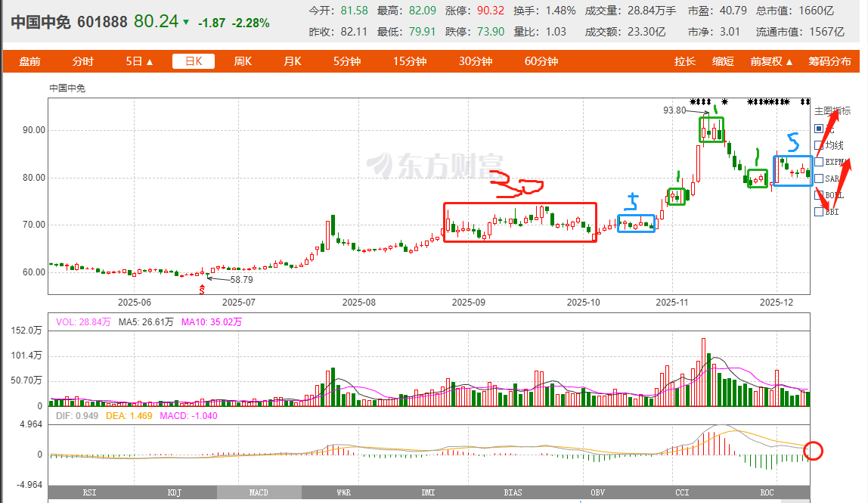Screen dimensions: 868x503
Task: Switch sub-chart to OBV indicator
Action: (598, 492)
